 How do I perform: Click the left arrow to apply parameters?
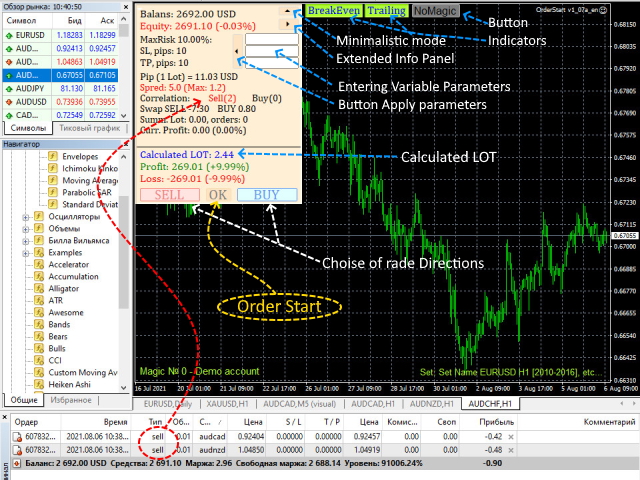coord(237,51)
